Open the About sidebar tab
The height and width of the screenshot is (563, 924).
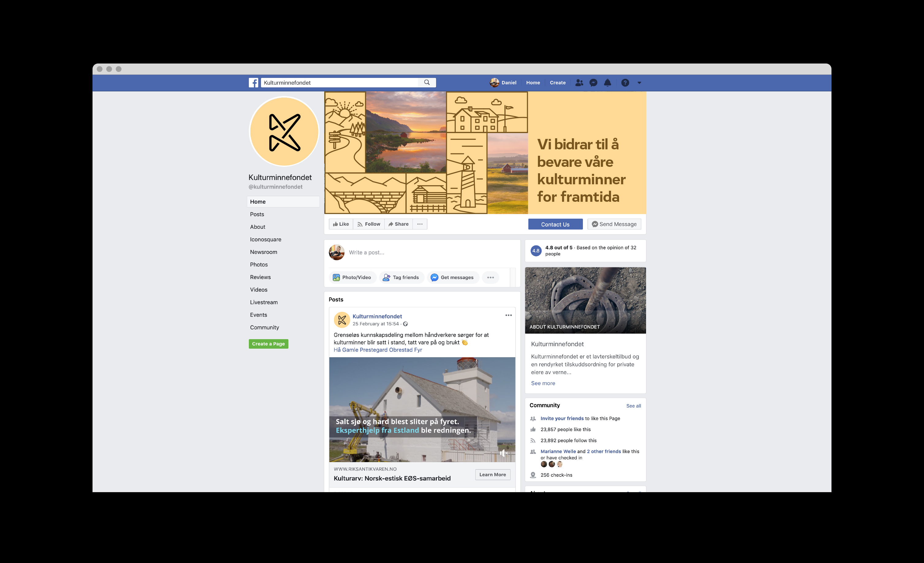(258, 227)
